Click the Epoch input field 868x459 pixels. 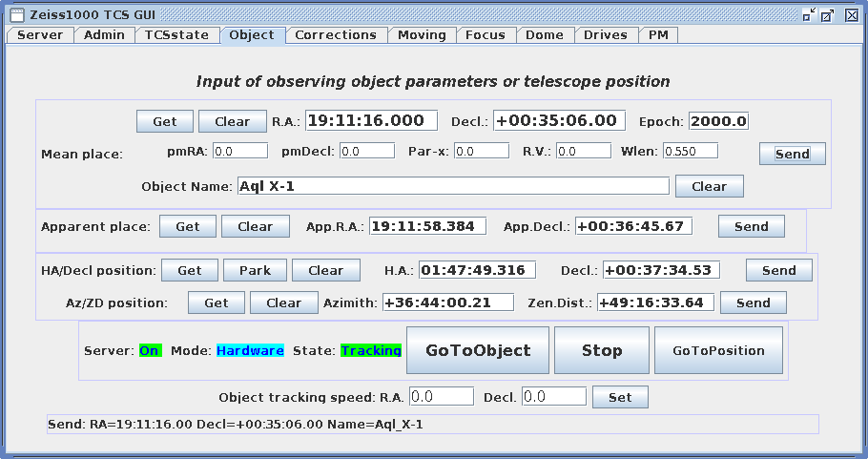[x=718, y=121]
